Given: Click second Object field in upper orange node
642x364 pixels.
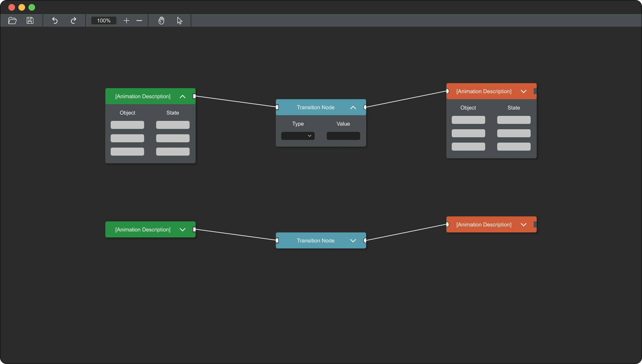Looking at the screenshot, I should (468, 133).
